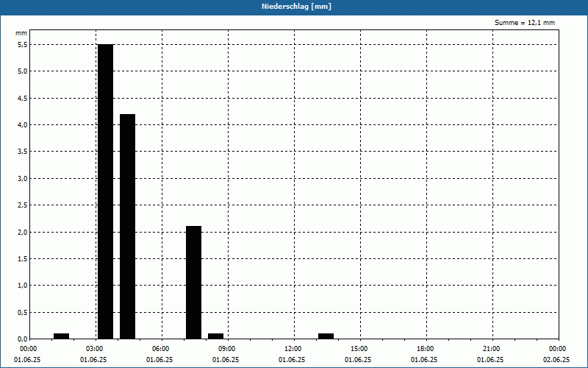588x368 pixels.
Task: Click the 1,5 y-axis value
Action: point(23,259)
